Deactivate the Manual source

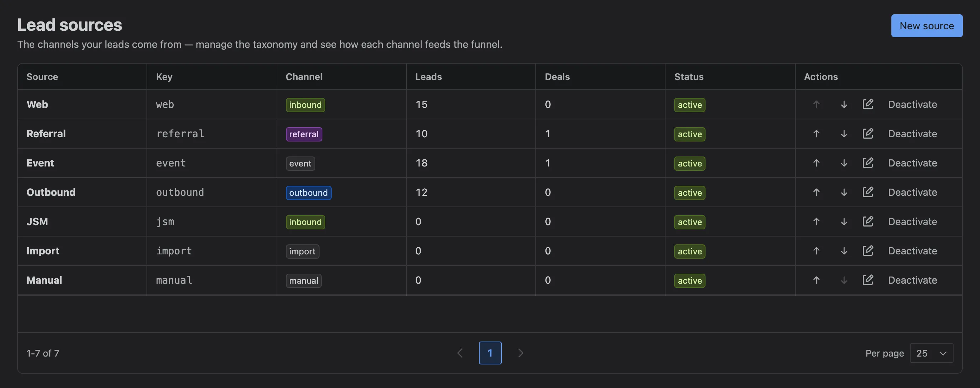[x=912, y=280]
